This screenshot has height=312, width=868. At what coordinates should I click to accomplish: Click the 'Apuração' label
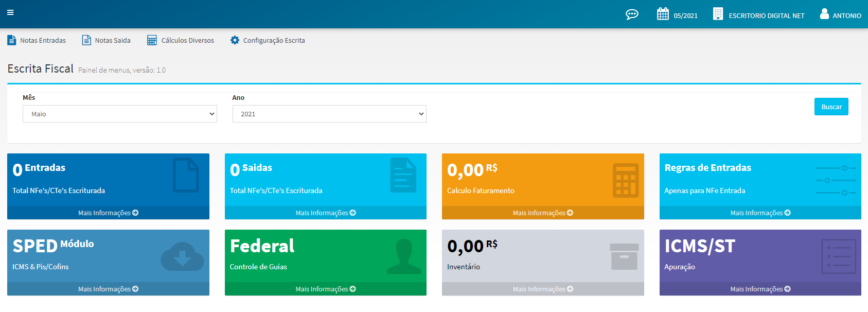(680, 267)
